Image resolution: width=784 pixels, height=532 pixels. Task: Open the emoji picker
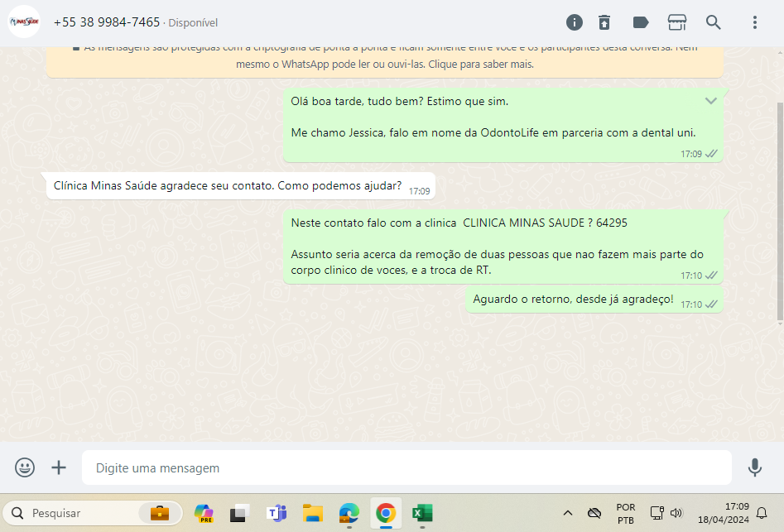coord(25,467)
